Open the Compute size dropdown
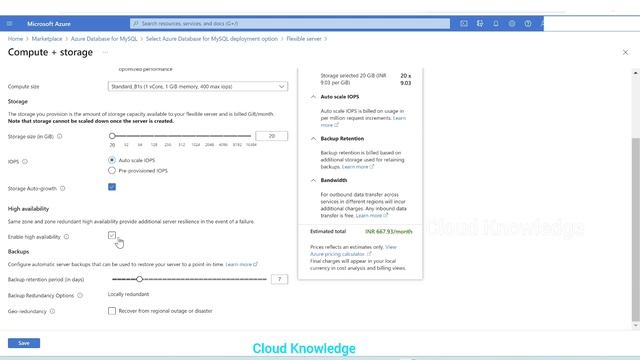Screen dimensions: 640x360 point(198,87)
